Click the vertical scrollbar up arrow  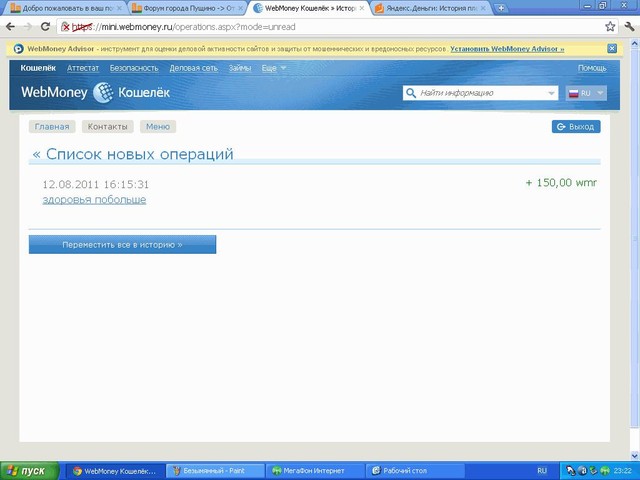click(x=635, y=42)
